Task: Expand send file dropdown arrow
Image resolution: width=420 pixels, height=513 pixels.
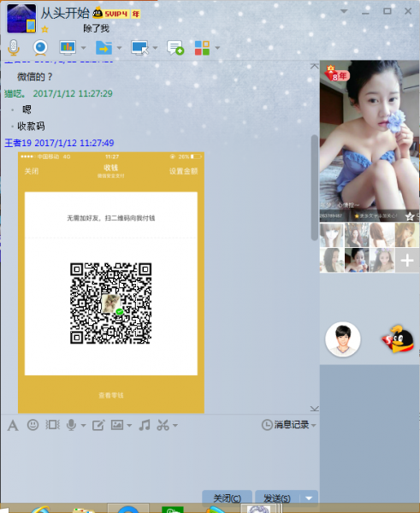Action: (x=120, y=48)
